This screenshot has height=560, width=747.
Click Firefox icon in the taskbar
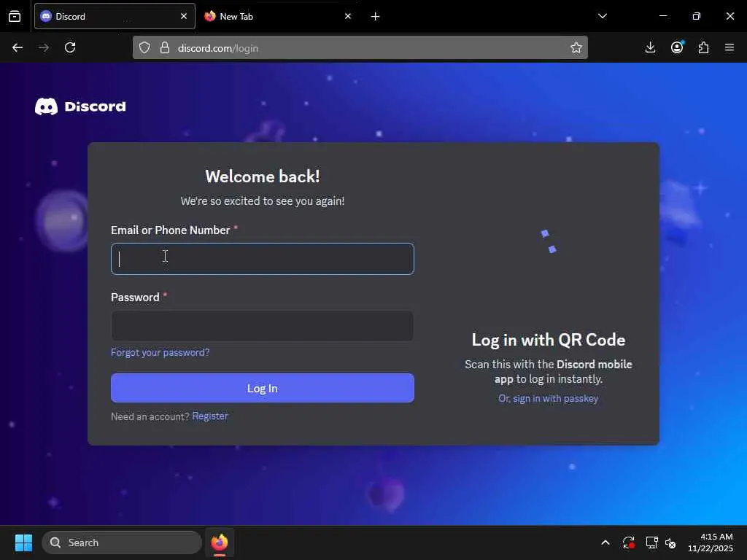220,542
